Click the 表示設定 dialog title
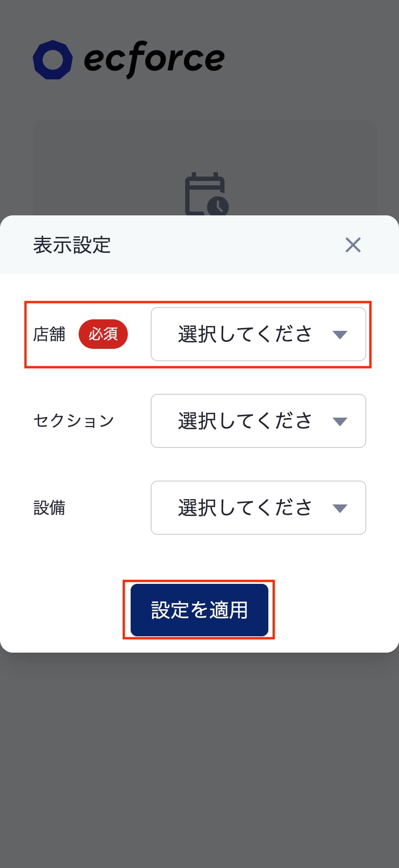The image size is (399, 868). click(x=72, y=245)
